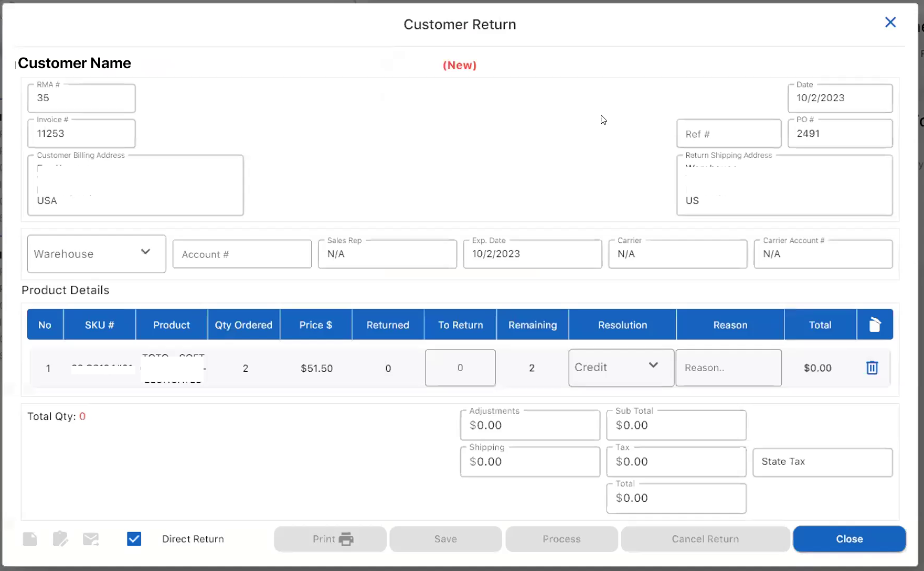This screenshot has width=924, height=571.
Task: Close the dialog with the X icon
Action: pyautogui.click(x=890, y=23)
